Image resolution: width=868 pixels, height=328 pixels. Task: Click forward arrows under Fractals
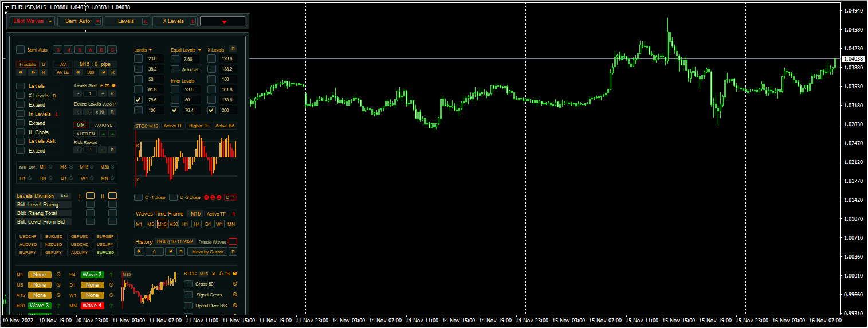[33, 73]
